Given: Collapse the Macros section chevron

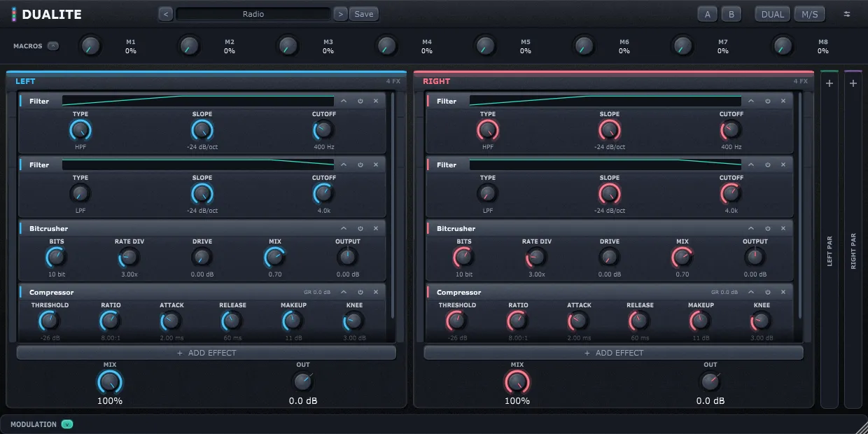Looking at the screenshot, I should click(53, 46).
